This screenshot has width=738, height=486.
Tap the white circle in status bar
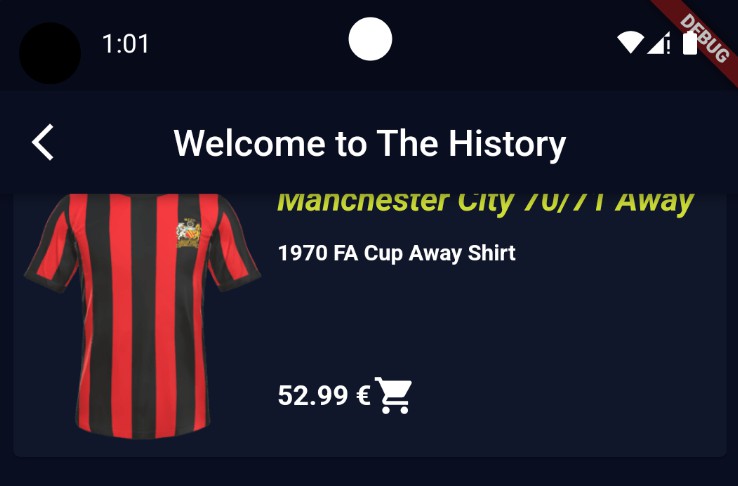[x=370, y=39]
